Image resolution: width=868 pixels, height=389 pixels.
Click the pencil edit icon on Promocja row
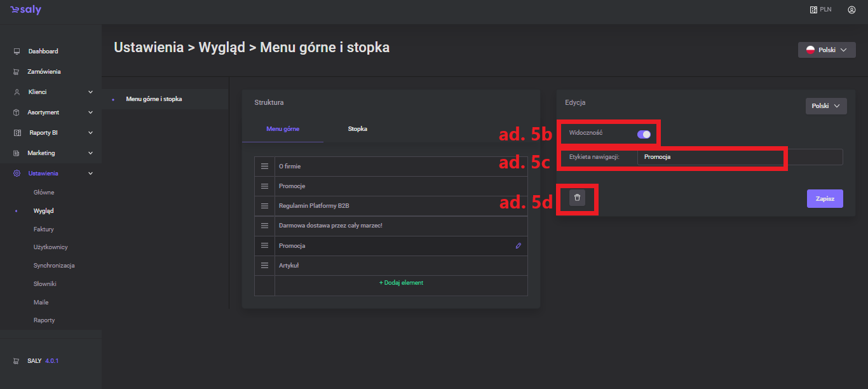[518, 245]
